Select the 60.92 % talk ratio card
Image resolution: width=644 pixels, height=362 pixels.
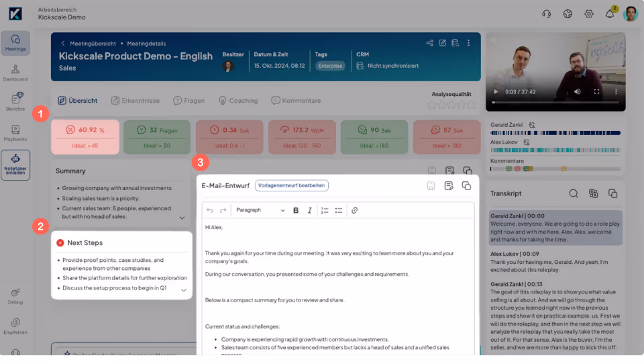(85, 137)
